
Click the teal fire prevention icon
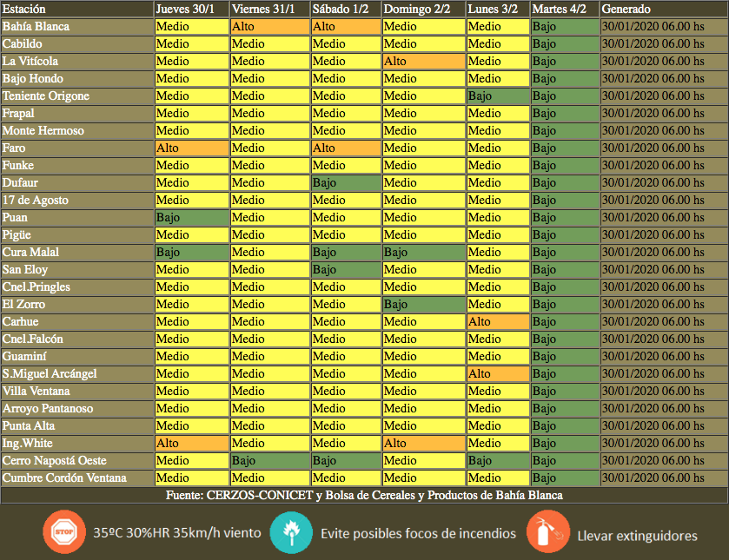tap(291, 532)
